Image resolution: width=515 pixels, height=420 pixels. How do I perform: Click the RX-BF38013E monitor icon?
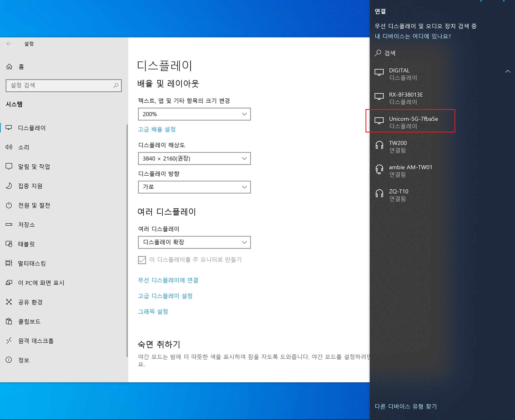379,97
